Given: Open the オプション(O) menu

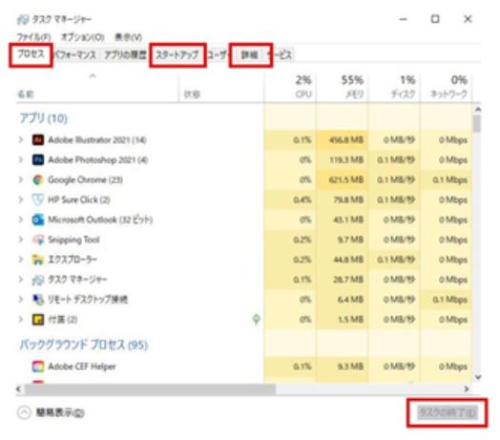Looking at the screenshot, I should click(83, 37).
